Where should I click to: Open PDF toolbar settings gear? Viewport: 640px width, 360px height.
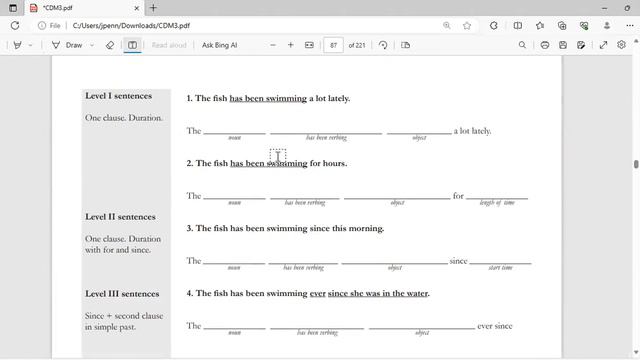tap(621, 45)
